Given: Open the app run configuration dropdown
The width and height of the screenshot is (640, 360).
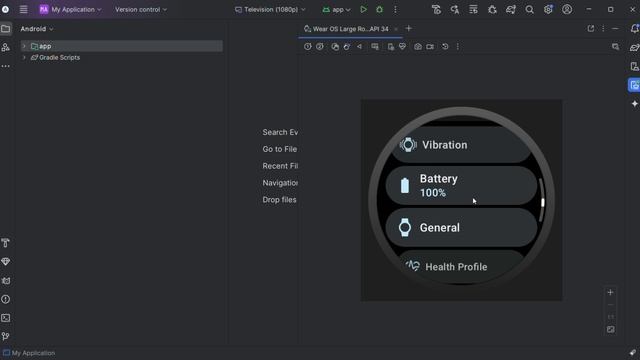Looking at the screenshot, I should pyautogui.click(x=337, y=9).
